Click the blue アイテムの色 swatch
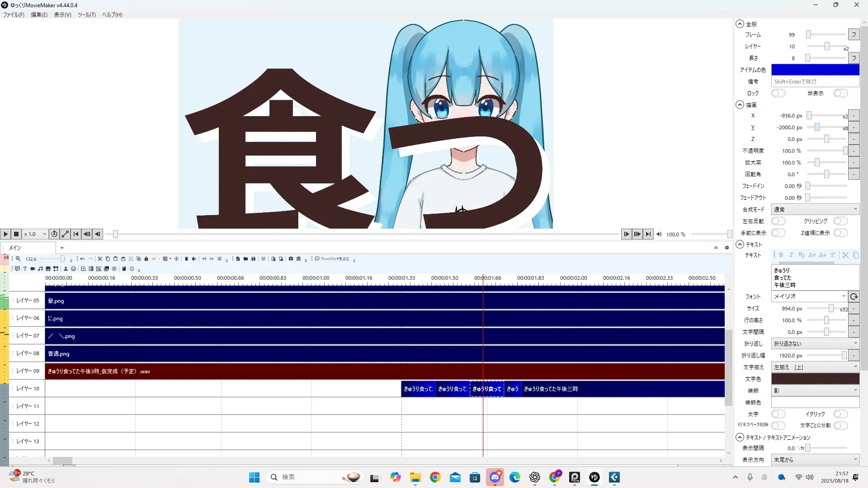 [815, 70]
